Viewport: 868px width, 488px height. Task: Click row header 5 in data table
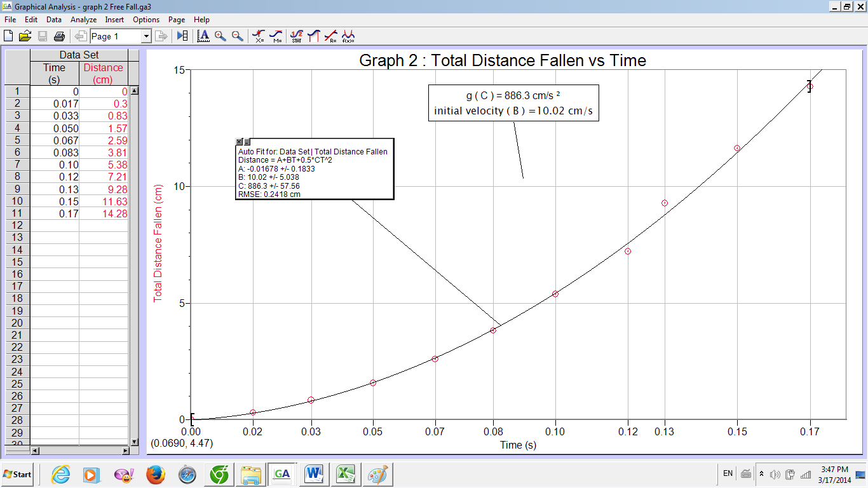coord(17,140)
